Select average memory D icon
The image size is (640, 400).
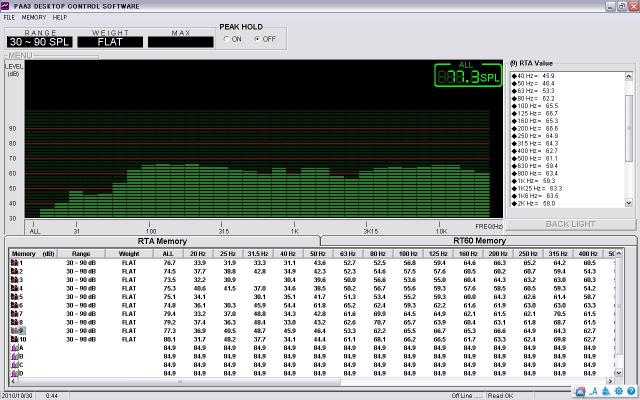point(15,373)
